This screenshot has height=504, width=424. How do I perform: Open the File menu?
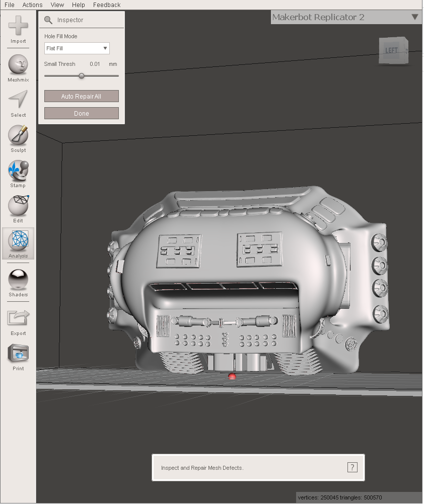tap(10, 5)
